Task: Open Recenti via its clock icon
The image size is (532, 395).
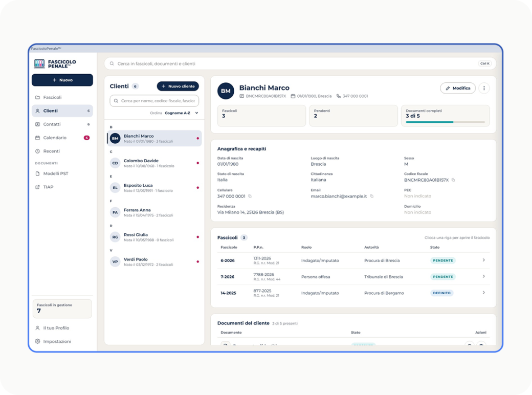Action: point(37,151)
